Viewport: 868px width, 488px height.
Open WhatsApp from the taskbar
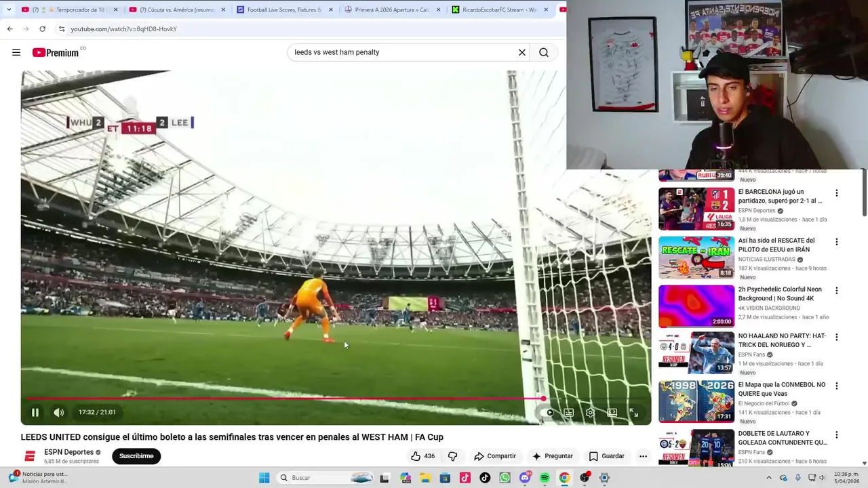pos(505,478)
